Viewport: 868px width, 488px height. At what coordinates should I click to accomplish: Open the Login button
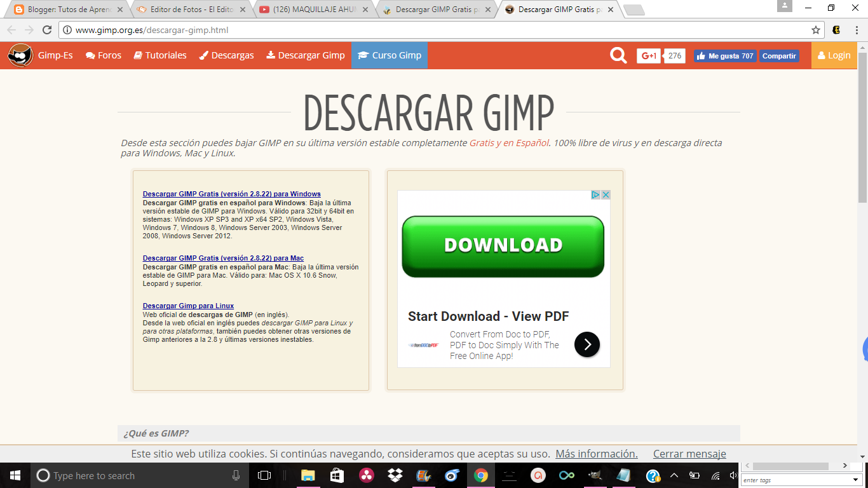834,55
